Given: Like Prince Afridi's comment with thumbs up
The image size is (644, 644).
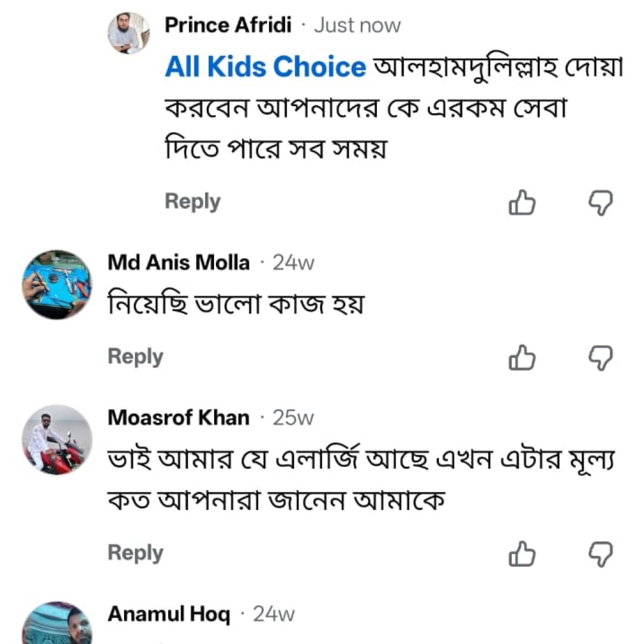Looking at the screenshot, I should [522, 202].
